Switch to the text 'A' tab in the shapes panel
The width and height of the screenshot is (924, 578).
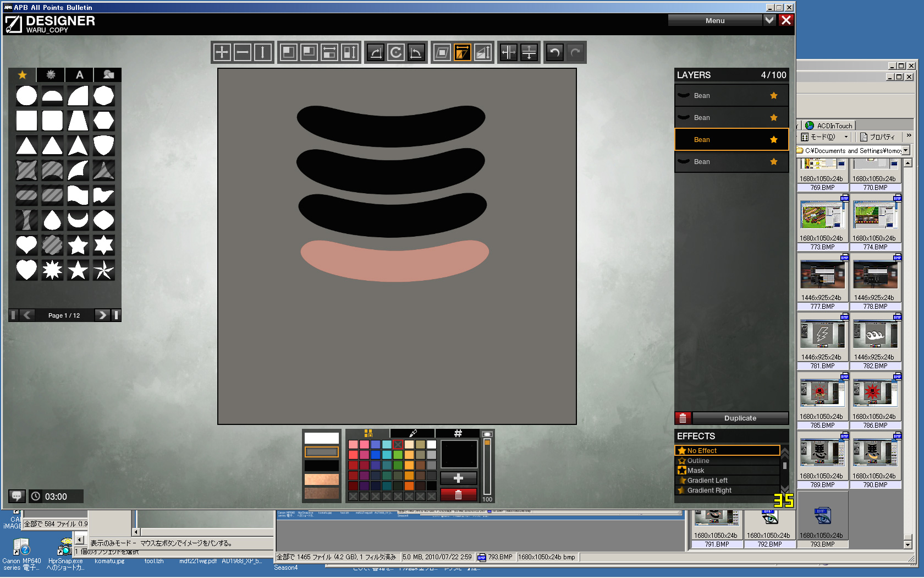(79, 75)
